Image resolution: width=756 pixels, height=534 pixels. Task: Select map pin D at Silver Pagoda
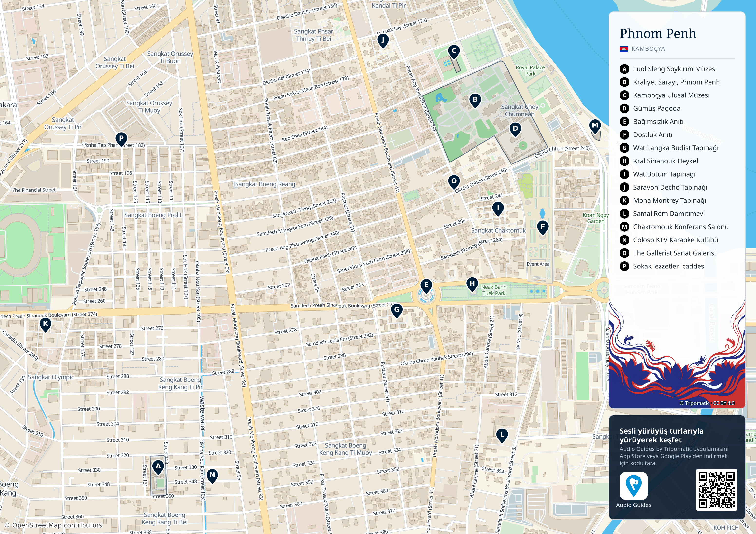pyautogui.click(x=515, y=129)
